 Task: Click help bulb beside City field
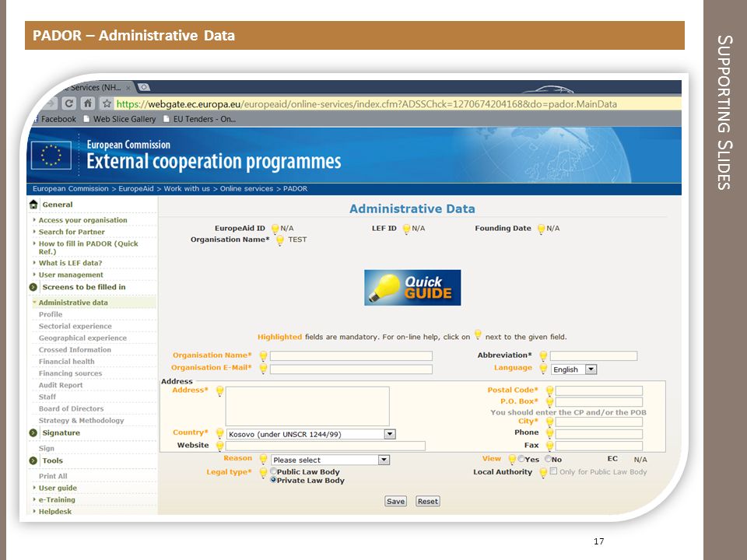pos(549,422)
